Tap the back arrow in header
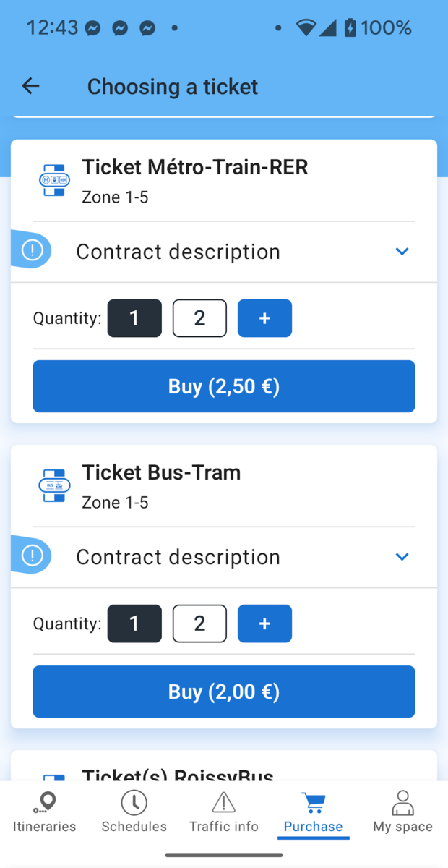This screenshot has width=448, height=868. tap(30, 86)
